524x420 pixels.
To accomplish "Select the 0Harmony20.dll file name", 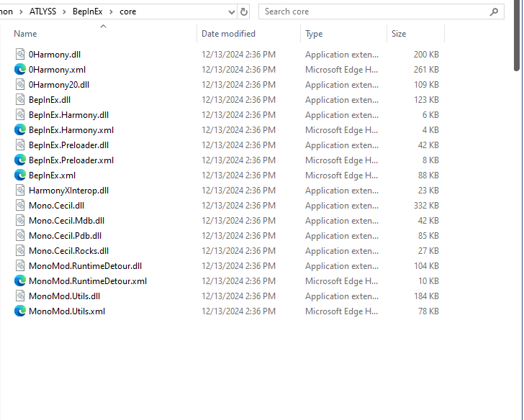I will 59,84.
